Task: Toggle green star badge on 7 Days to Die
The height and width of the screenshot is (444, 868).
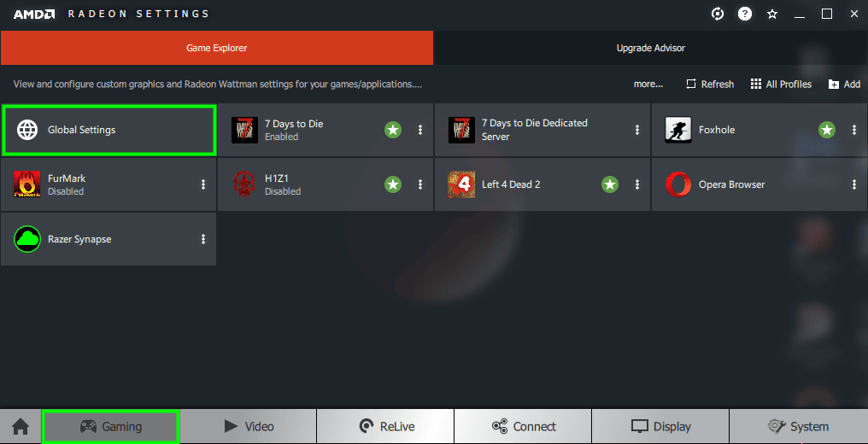Action: [393, 130]
